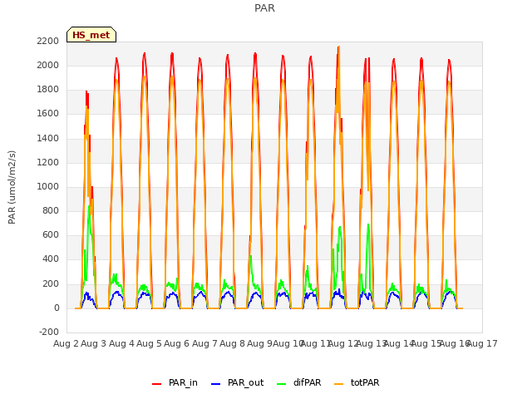
Task: Click the Aug 6 x-axis label
Action: pos(177,343)
